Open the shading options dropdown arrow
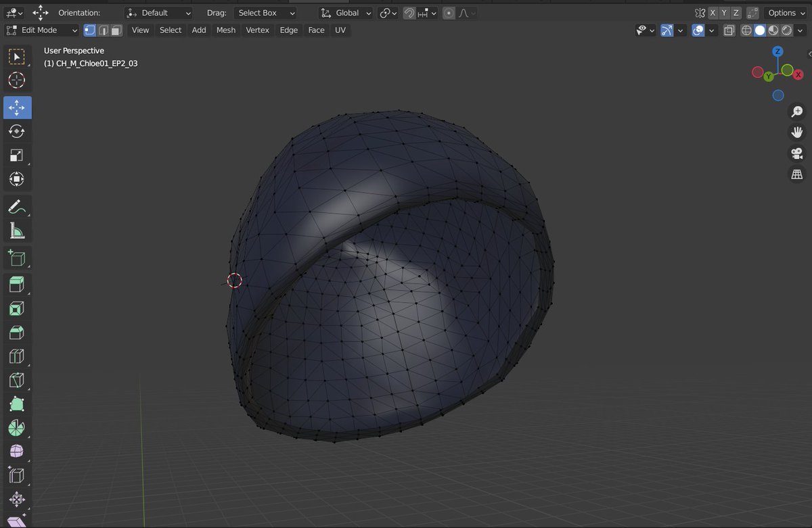 [801, 30]
